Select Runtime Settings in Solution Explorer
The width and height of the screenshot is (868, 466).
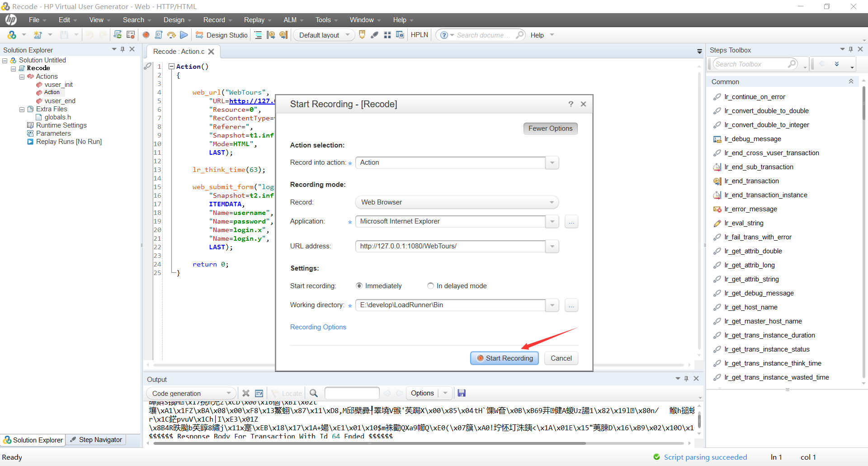point(61,125)
